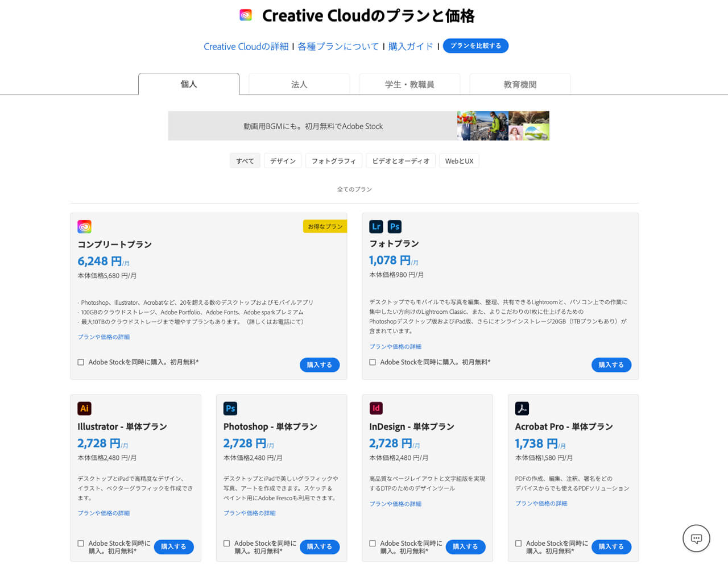Click 購入する for フォトプラン
The height and width of the screenshot is (568, 728).
[x=611, y=365]
